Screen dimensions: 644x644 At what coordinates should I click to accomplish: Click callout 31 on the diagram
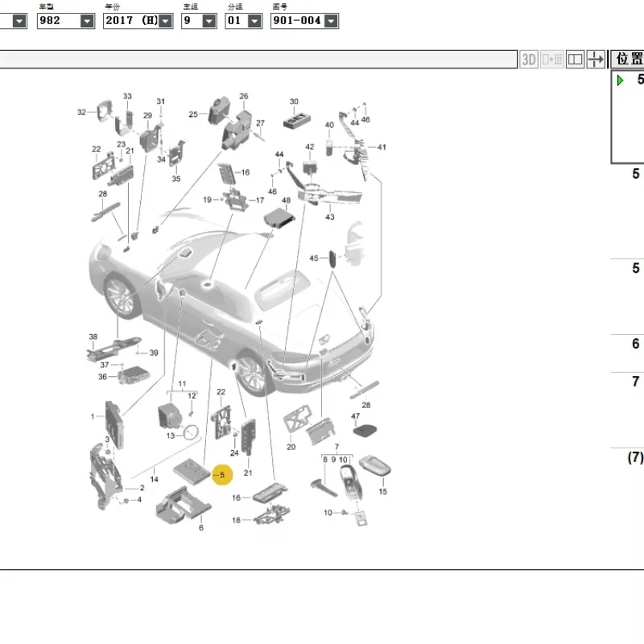coord(160,101)
